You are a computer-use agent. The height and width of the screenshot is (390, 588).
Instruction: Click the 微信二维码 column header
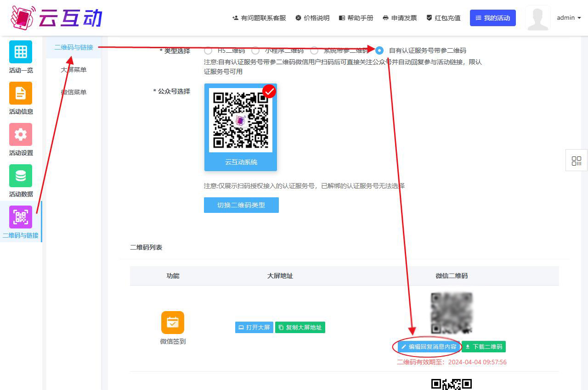452,276
